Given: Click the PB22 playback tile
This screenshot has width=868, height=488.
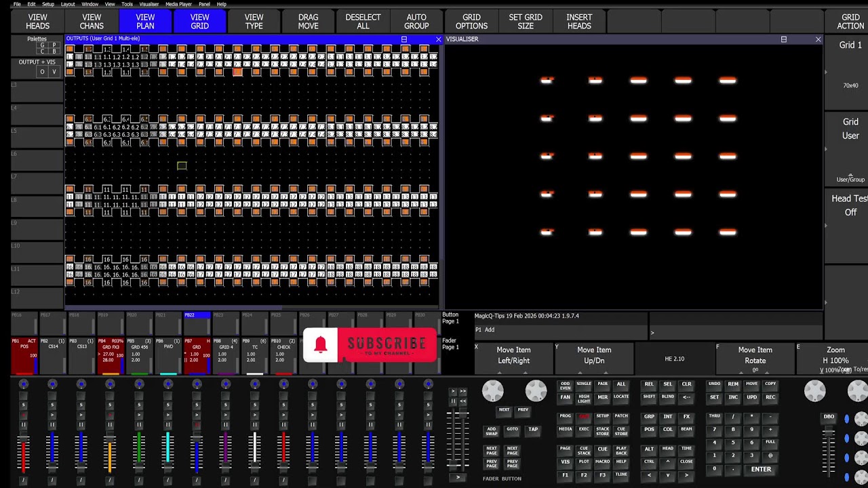Looking at the screenshot, I should (x=197, y=324).
